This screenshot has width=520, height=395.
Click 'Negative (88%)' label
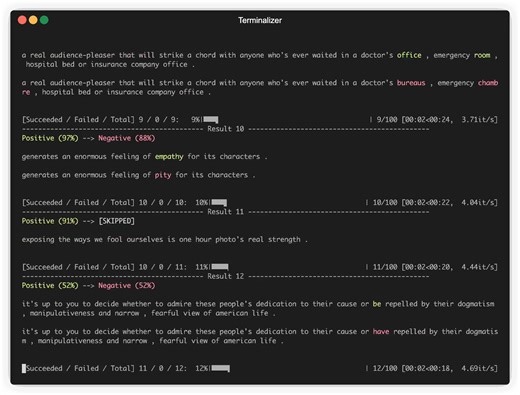[127, 138]
